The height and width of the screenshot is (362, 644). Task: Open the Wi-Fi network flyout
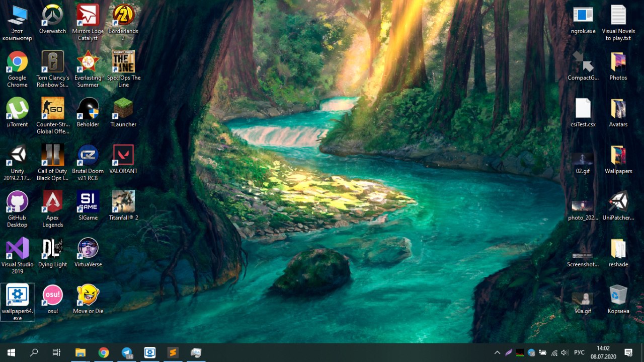click(554, 352)
